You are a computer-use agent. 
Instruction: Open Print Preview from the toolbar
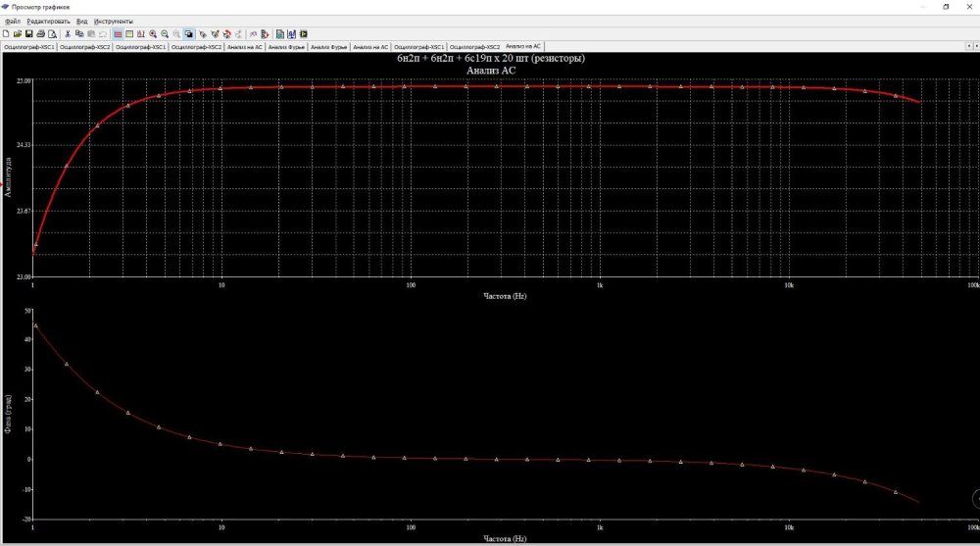(52, 33)
